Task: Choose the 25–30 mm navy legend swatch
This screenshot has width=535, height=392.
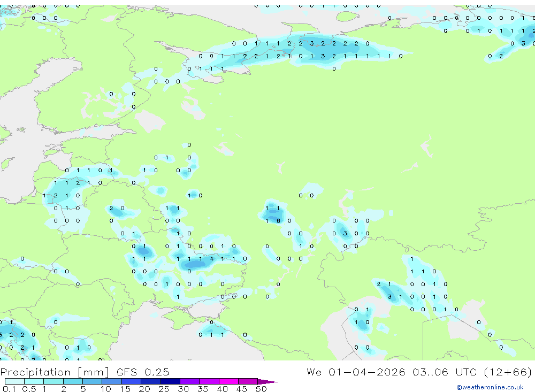Action: (170, 381)
